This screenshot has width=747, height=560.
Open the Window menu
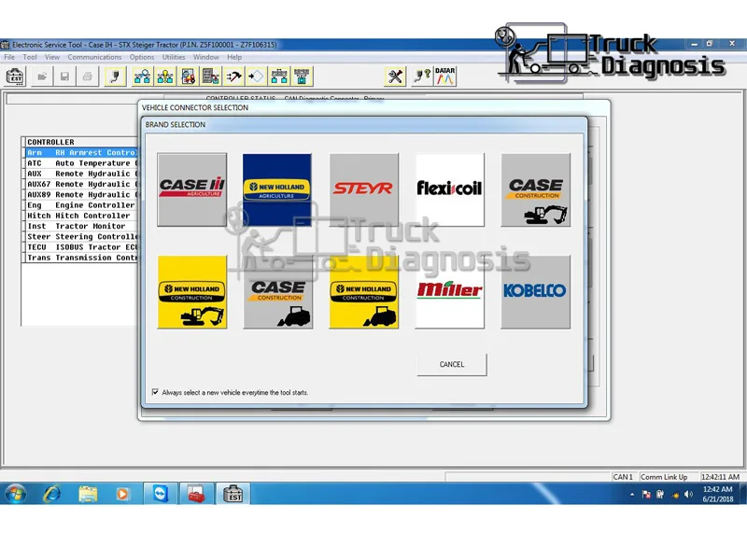205,57
